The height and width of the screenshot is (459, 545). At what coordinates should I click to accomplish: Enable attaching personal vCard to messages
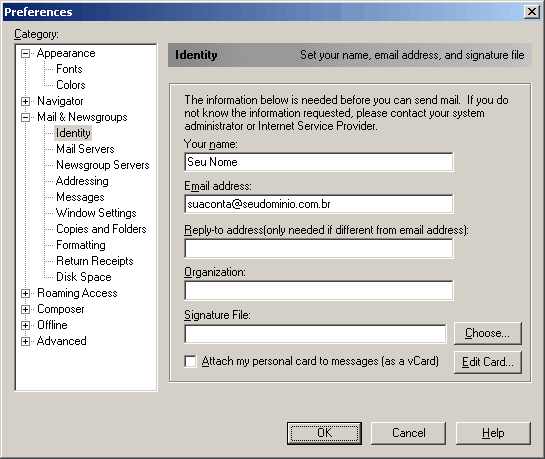click(x=190, y=361)
